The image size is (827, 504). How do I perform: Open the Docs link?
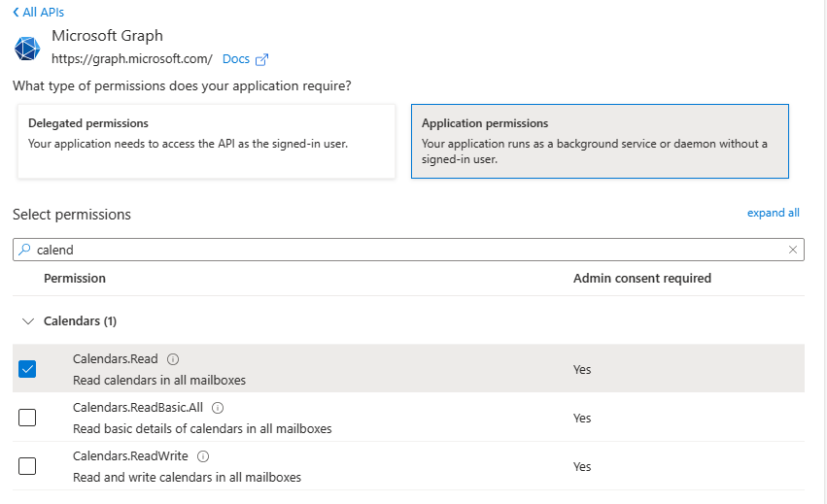236,59
